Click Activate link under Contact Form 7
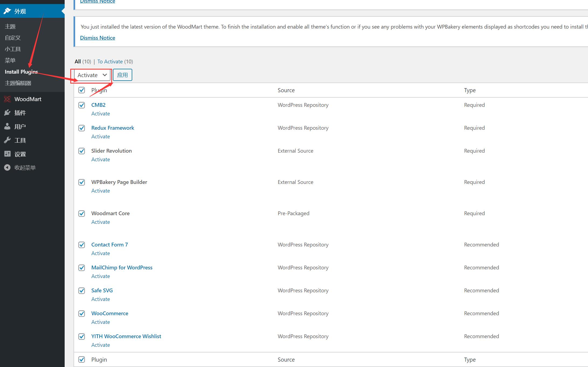The width and height of the screenshot is (588, 367). [x=100, y=253]
